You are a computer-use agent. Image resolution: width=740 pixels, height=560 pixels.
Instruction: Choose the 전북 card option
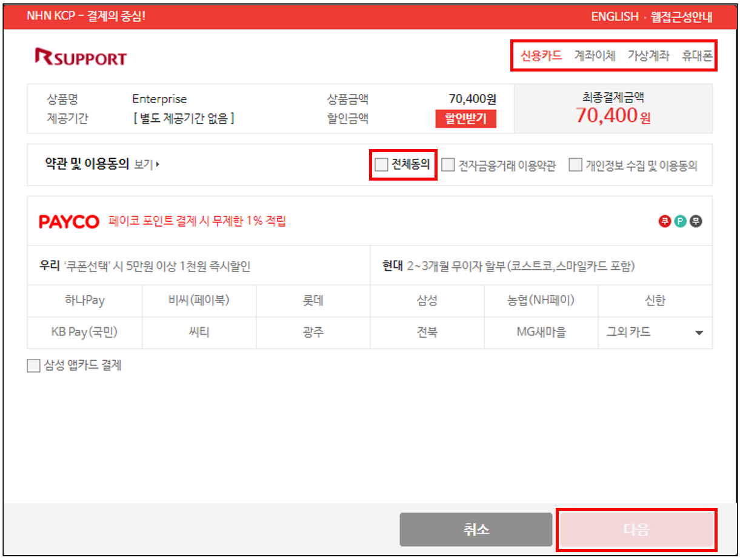(x=427, y=333)
